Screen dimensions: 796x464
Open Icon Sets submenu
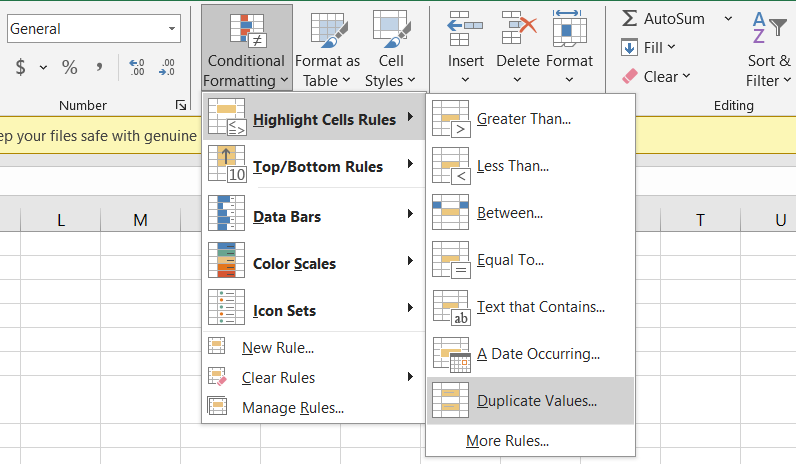tap(314, 308)
